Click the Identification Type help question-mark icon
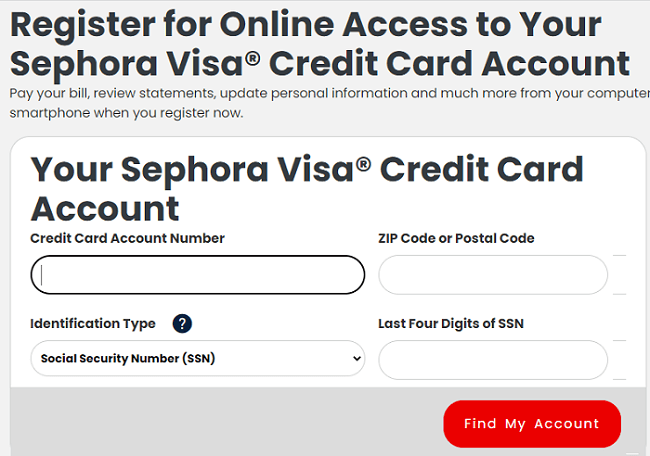The width and height of the screenshot is (650, 456). coord(182,323)
